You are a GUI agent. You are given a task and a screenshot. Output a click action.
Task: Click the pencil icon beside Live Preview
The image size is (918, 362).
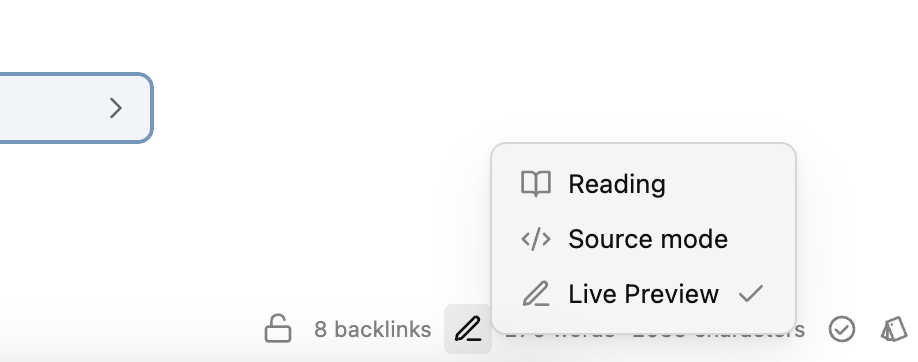pos(536,294)
